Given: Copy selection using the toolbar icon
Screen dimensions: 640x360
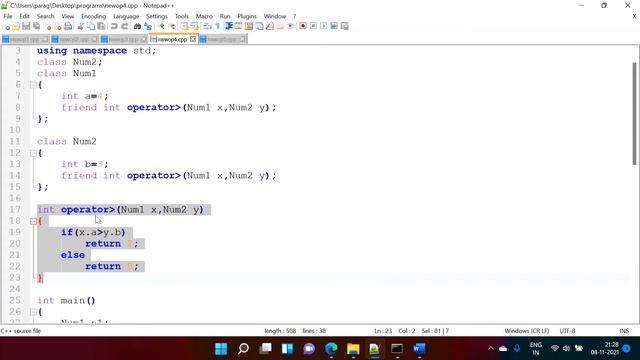Looking at the screenshot, I should (91, 26).
